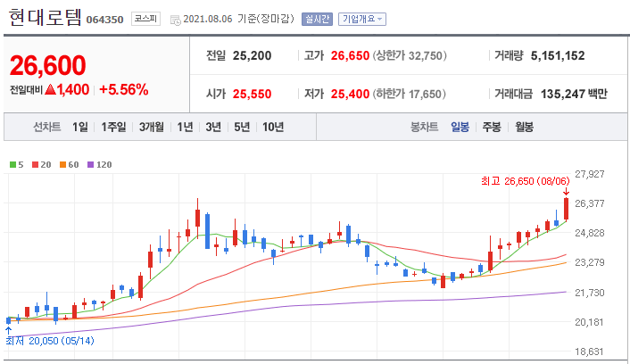This screenshot has height=364, width=630.
Task: Click the red 20-day moving average swatch
Action: [x=36, y=165]
